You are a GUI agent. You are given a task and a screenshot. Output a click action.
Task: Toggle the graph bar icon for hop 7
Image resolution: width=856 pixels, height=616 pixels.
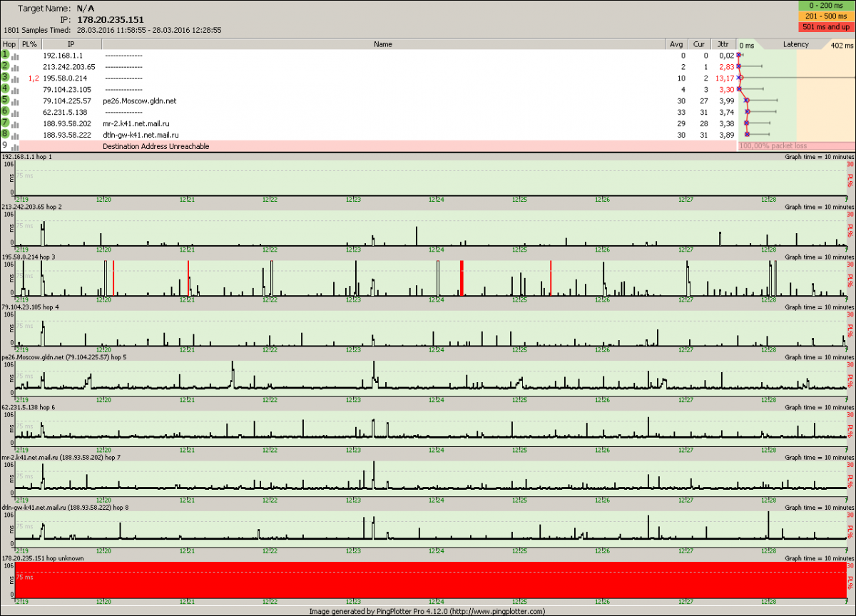[x=15, y=123]
